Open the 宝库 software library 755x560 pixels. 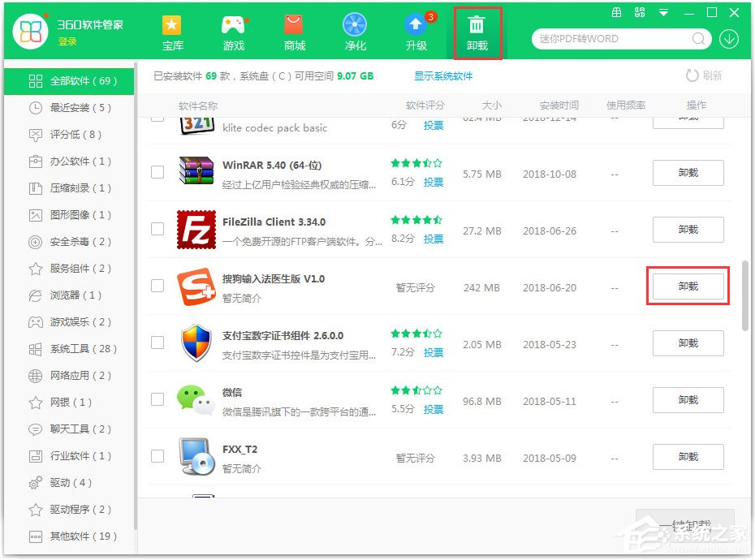(x=171, y=32)
